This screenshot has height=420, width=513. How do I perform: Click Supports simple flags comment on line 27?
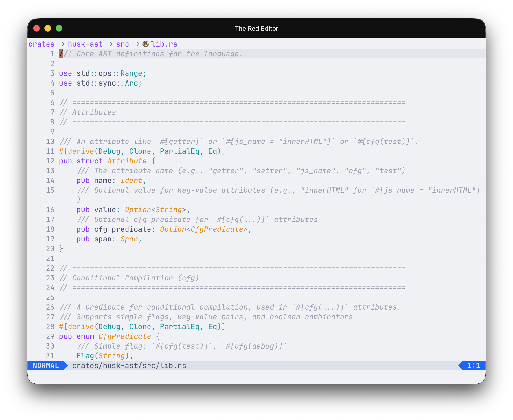tap(208, 317)
